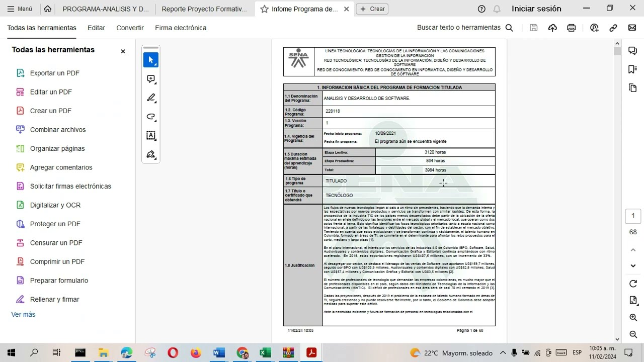Click the document vertical scrollbar thumb
644x362 pixels.
point(617,51)
